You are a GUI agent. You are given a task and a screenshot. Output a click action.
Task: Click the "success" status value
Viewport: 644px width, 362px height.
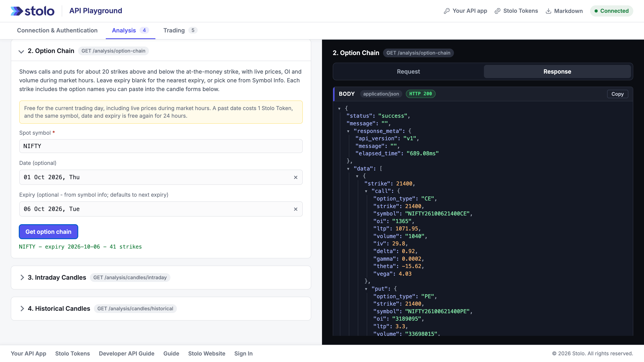coord(393,116)
